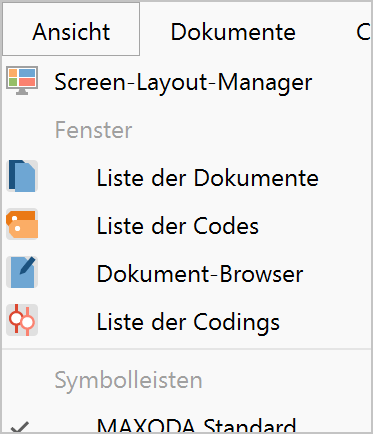Click the red Liste der Codings icon
The height and width of the screenshot is (434, 373).
pyautogui.click(x=22, y=320)
